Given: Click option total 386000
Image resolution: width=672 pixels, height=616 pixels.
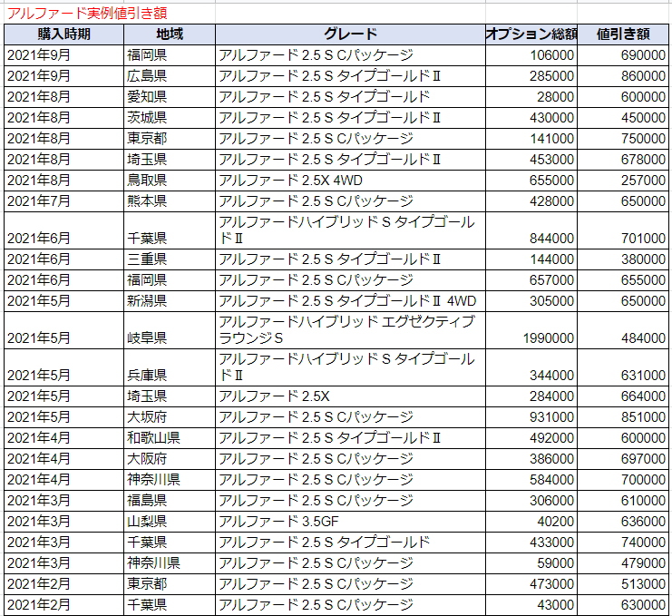Looking at the screenshot, I should (531, 459).
